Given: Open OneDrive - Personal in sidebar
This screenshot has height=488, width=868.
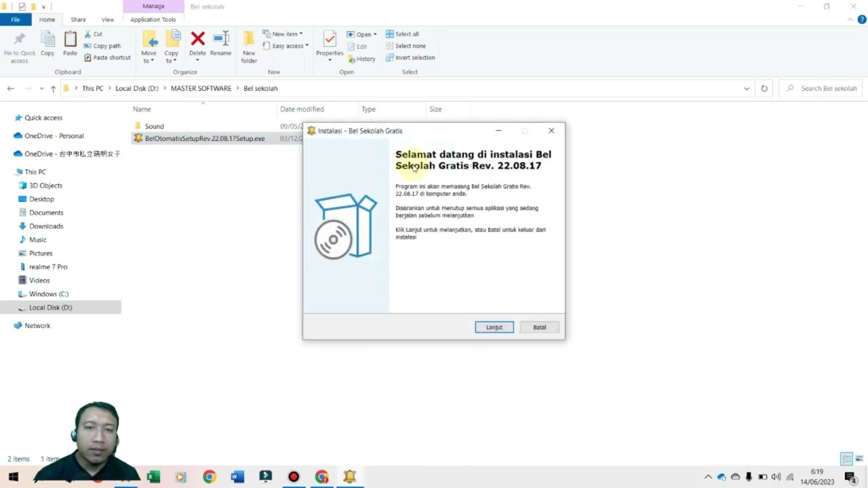Looking at the screenshot, I should [54, 136].
